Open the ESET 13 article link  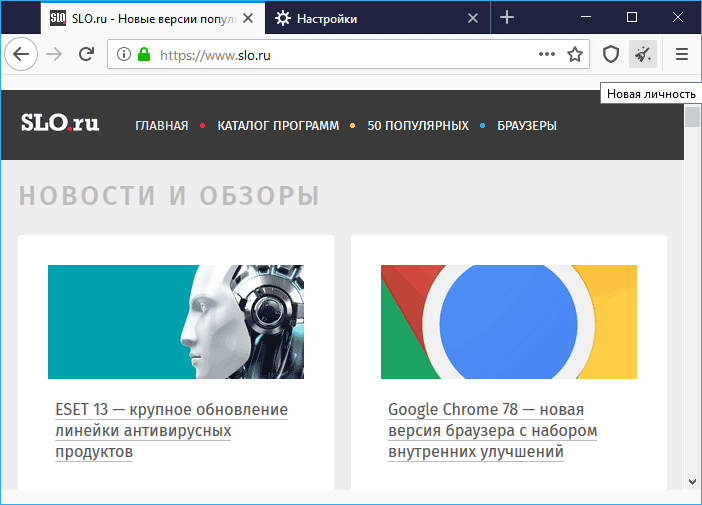coord(171,431)
